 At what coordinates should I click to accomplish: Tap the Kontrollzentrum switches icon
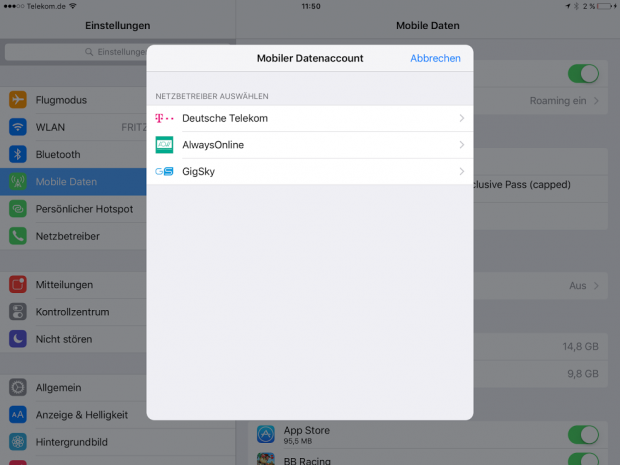click(18, 312)
